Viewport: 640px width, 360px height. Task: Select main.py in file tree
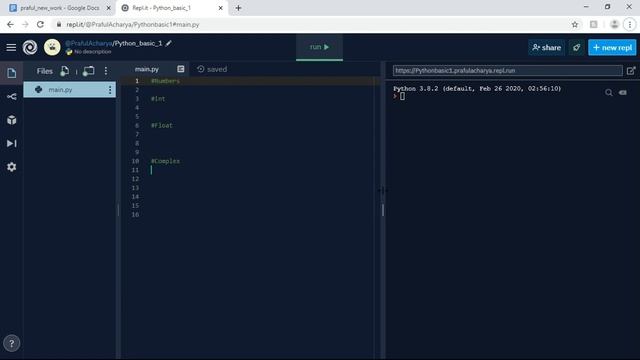click(x=69, y=90)
